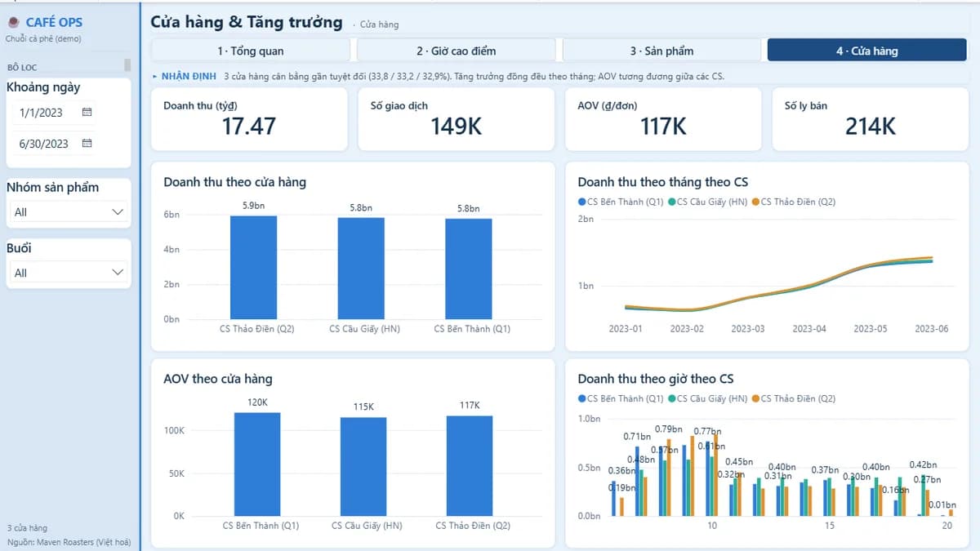
Task: Expand the Buổi filter dropdown
Action: (x=69, y=273)
